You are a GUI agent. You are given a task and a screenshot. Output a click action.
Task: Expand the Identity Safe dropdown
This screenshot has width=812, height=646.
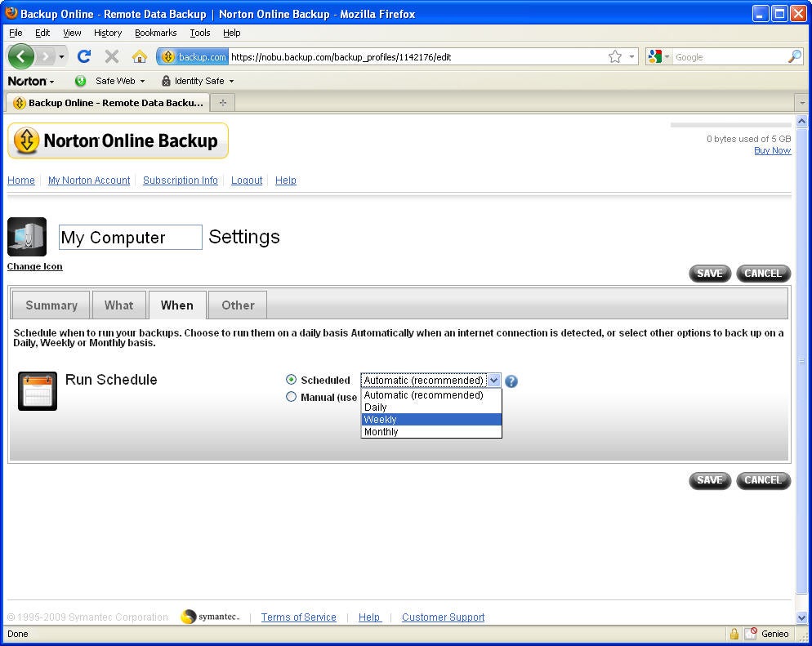(x=231, y=82)
